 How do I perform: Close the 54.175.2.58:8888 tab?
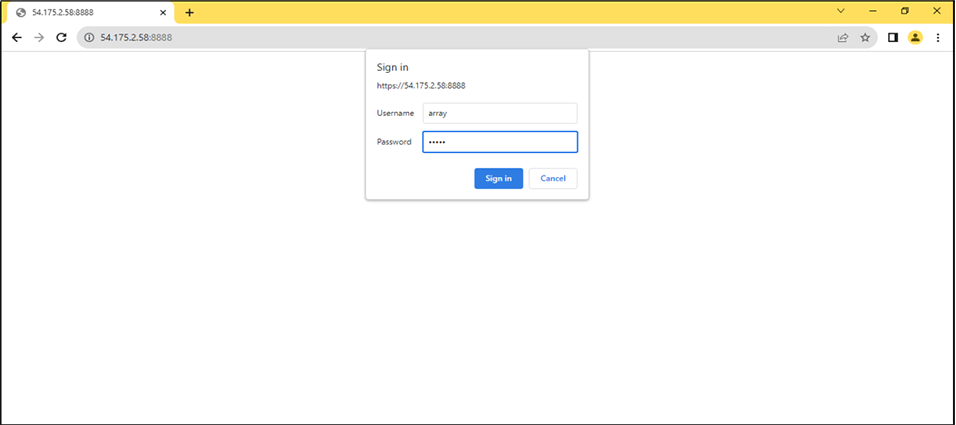163,12
